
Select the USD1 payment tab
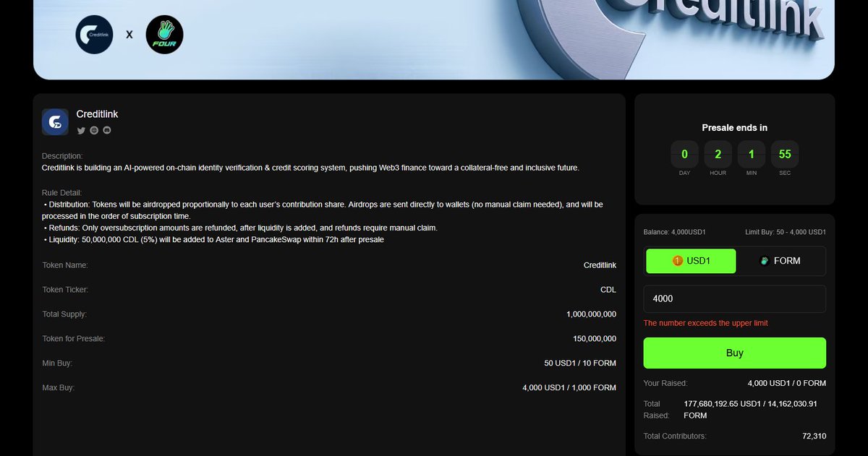(x=691, y=261)
